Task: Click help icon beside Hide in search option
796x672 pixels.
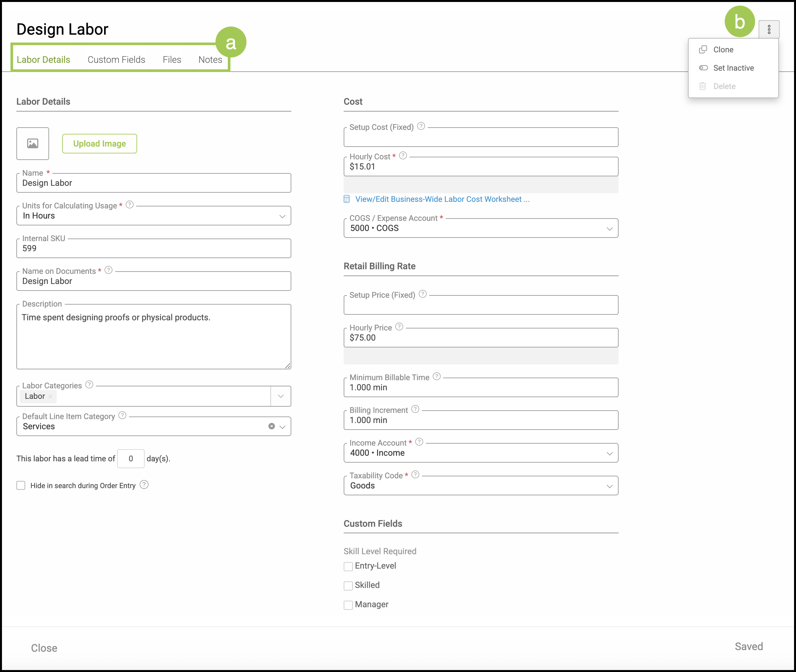Action: click(144, 485)
